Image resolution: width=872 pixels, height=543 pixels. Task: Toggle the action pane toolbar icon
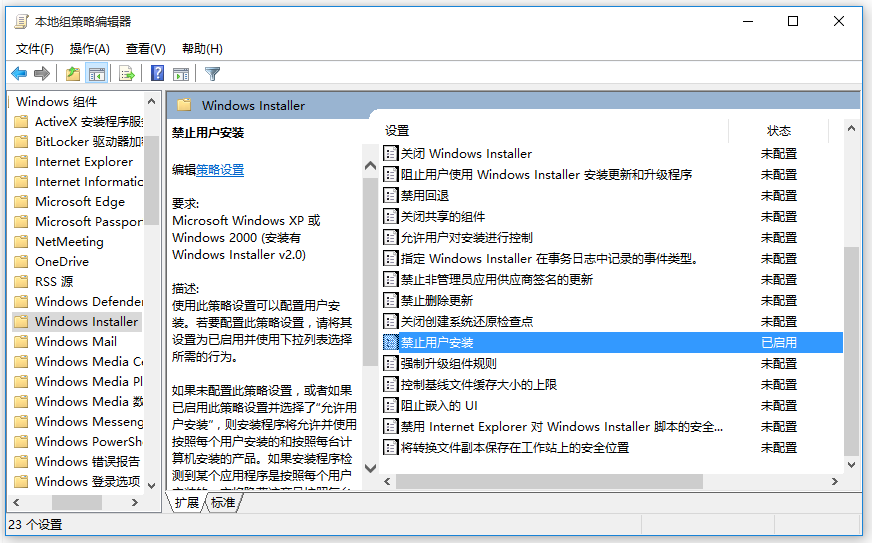click(181, 73)
